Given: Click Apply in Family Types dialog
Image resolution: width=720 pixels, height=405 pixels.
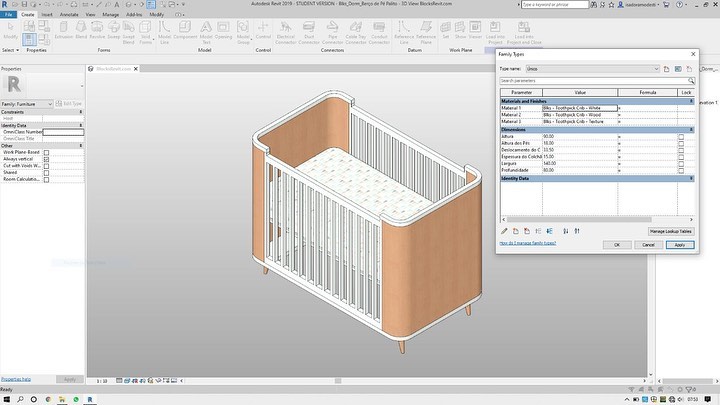Looking at the screenshot, I should tap(680, 245).
